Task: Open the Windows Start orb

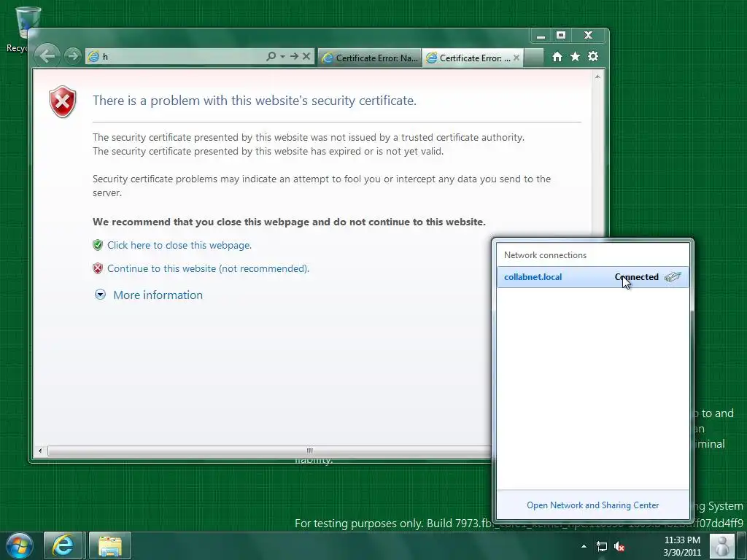Action: [20, 545]
